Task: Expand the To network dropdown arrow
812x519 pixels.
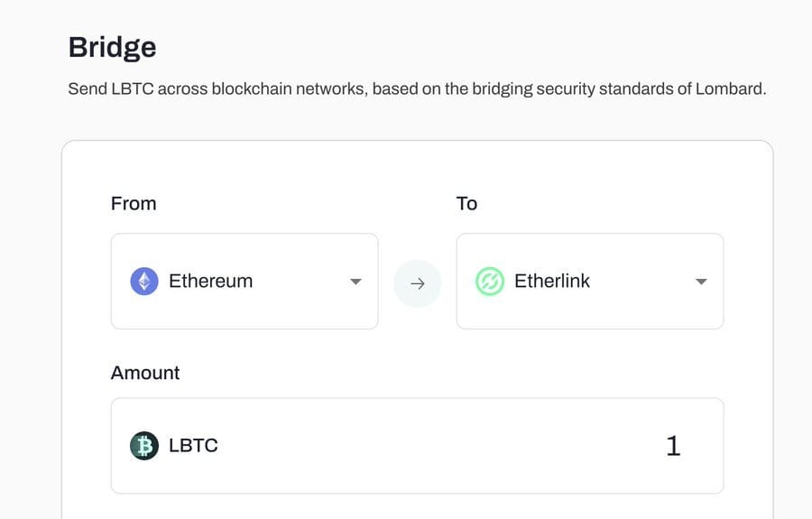Action: 701,282
